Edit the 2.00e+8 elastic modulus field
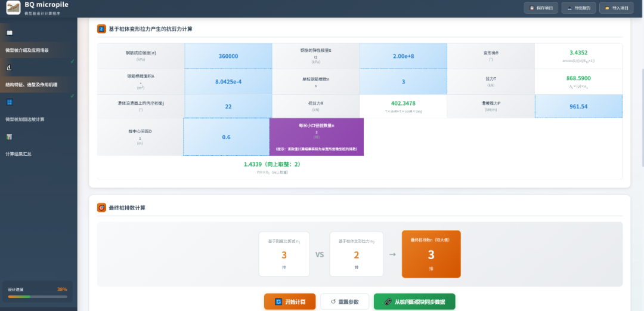Viewport: 644px width, 311px height. coord(403,56)
